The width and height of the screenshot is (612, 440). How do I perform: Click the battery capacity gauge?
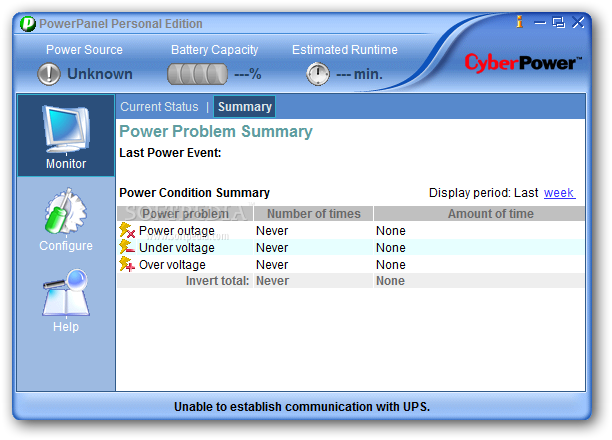pos(197,74)
